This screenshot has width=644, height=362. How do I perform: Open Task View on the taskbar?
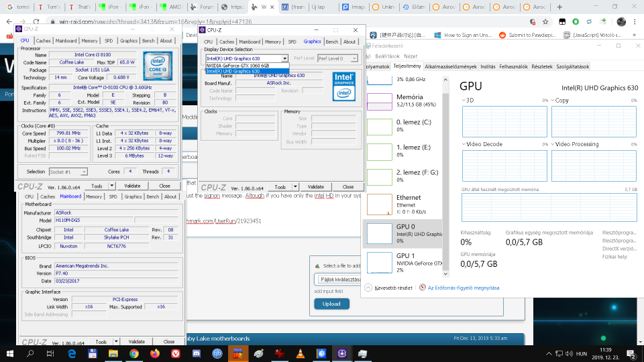tap(50, 353)
